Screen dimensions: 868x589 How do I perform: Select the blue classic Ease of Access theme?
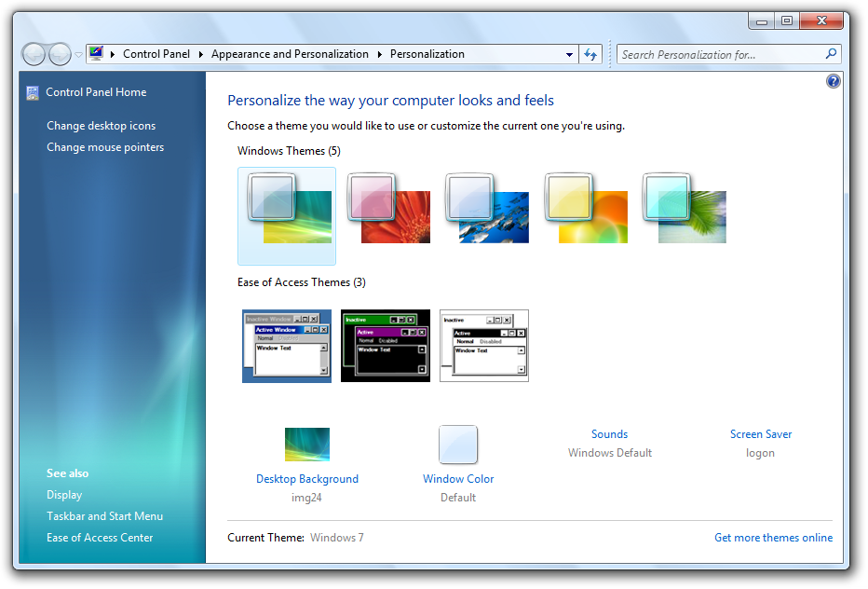287,347
